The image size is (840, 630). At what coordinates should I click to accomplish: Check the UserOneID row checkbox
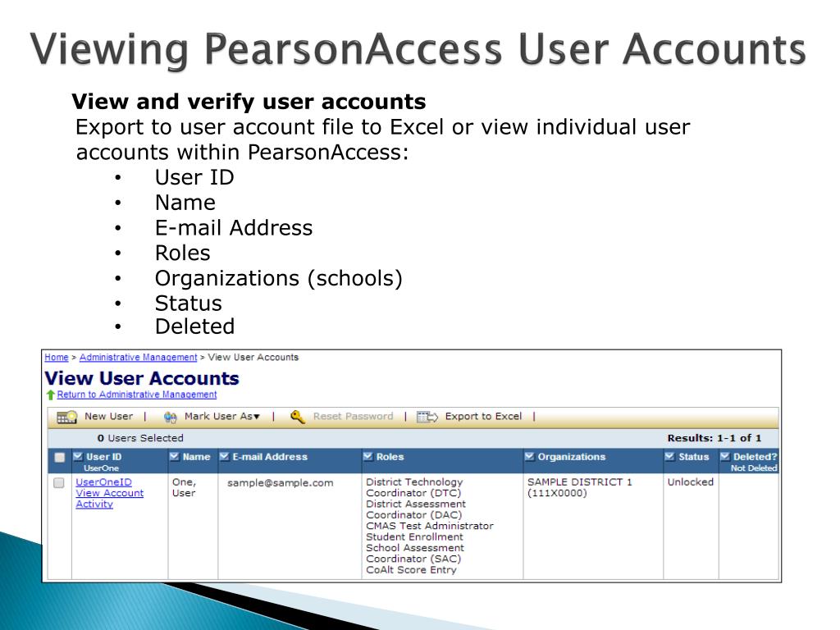59,482
